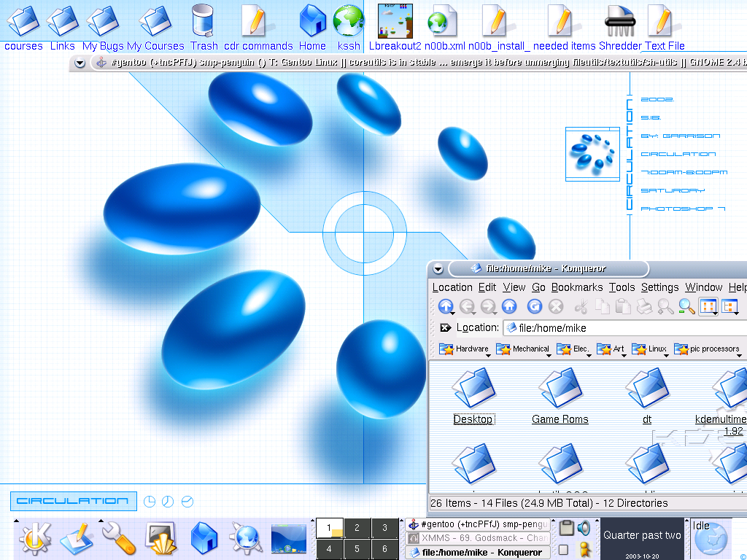Click the Zoom In magnifier icon
The height and width of the screenshot is (560, 747).
(665, 306)
